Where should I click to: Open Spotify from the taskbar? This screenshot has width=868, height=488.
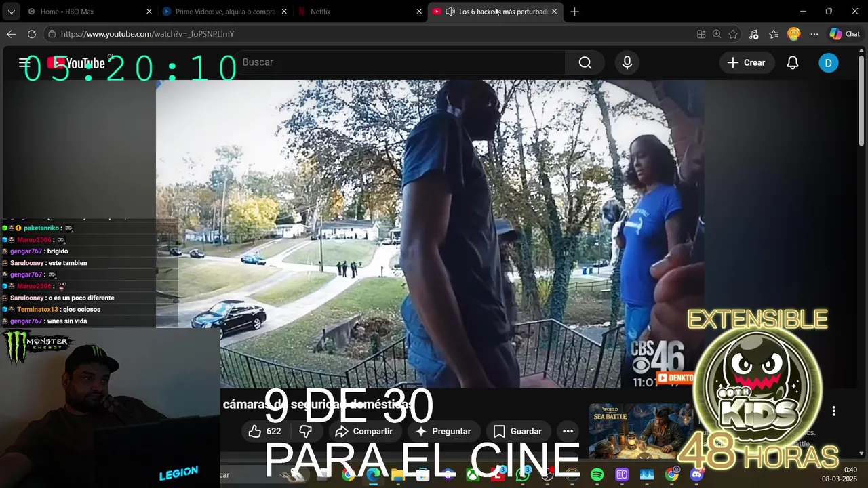tap(597, 475)
